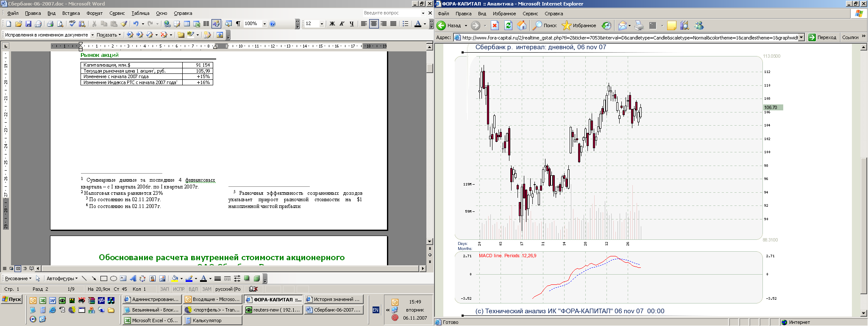Toggle italic (К) formatting in Word
Image resolution: width=868 pixels, height=326 pixels.
coord(342,24)
